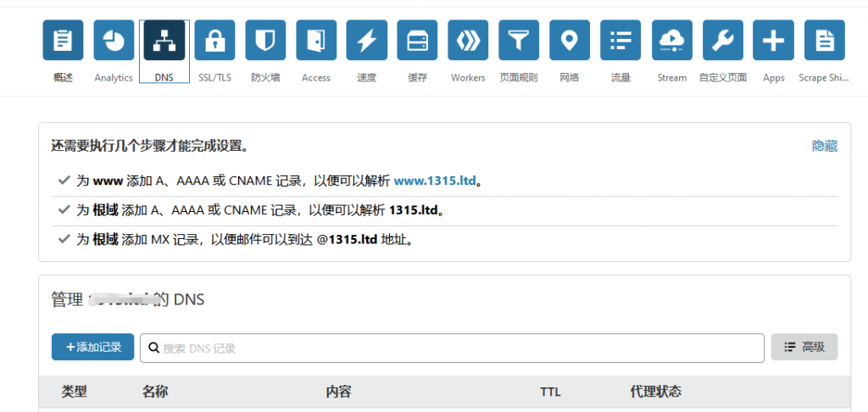Select the DNS network icon

[x=164, y=40]
